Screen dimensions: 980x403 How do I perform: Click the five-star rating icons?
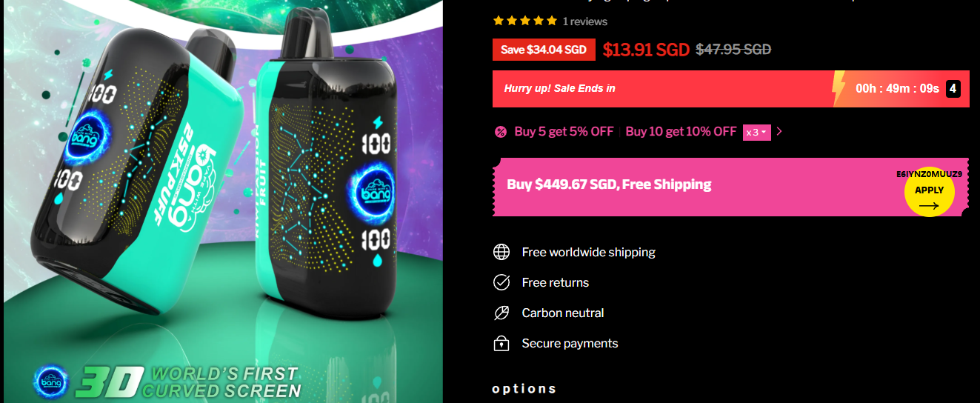pyautogui.click(x=525, y=21)
